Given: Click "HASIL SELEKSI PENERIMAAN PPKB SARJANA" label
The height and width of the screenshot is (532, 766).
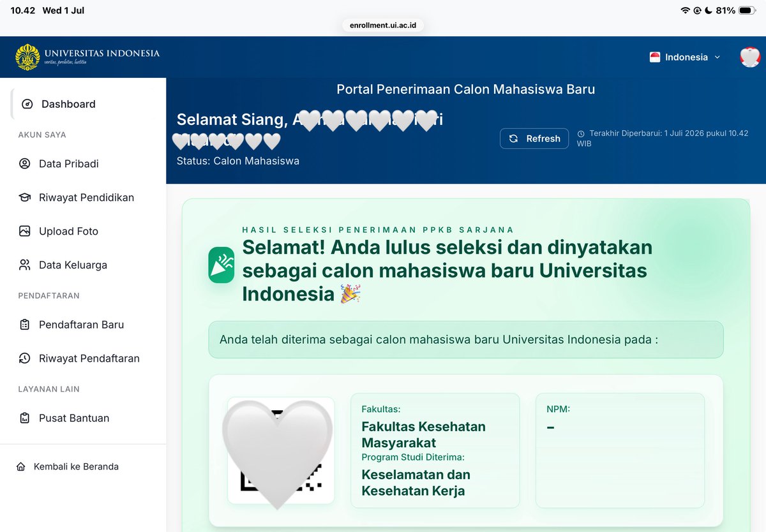Looking at the screenshot, I should (378, 230).
